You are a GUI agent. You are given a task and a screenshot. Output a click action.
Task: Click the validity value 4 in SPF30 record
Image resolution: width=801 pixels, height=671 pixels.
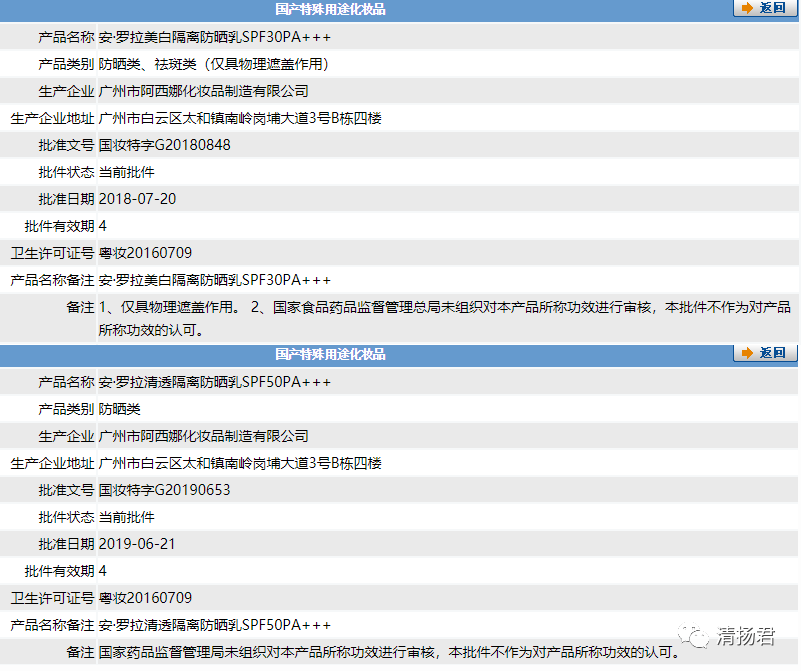[x=103, y=226]
